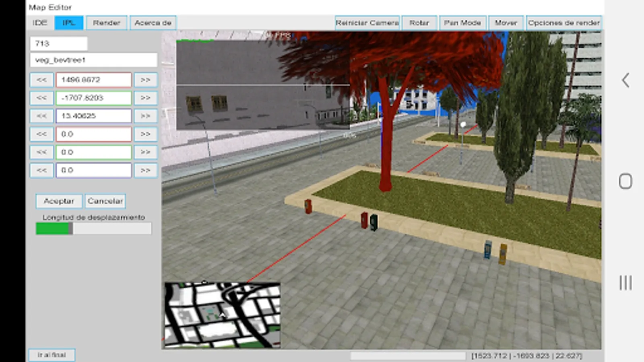Click the red-bordered rotation field 0.0
Image resolution: width=644 pixels, height=362 pixels.
(94, 134)
